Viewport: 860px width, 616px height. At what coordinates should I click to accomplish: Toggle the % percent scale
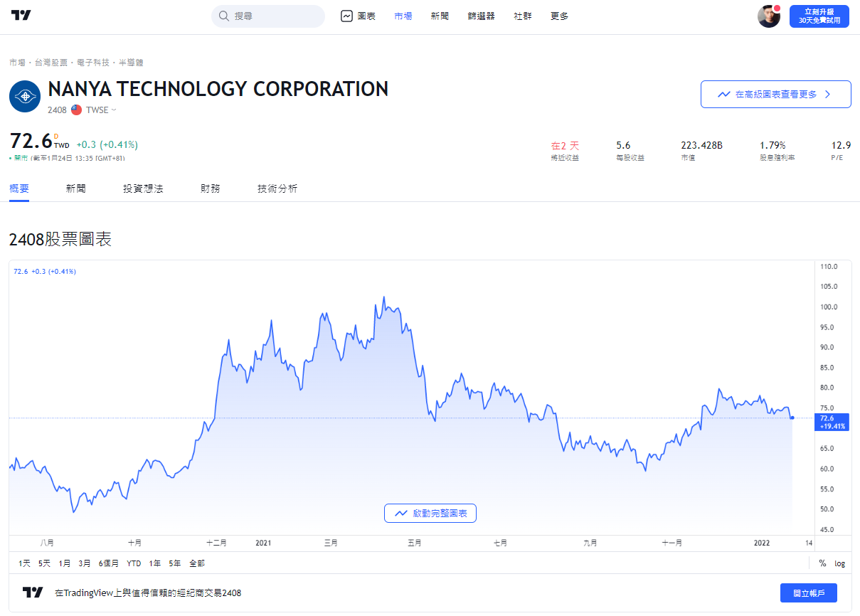click(822, 563)
